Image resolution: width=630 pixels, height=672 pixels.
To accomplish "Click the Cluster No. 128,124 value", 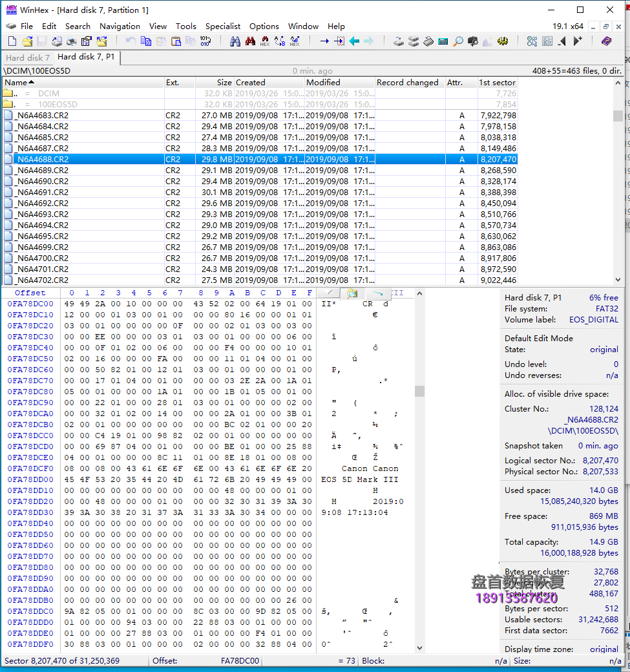I will coord(604,408).
